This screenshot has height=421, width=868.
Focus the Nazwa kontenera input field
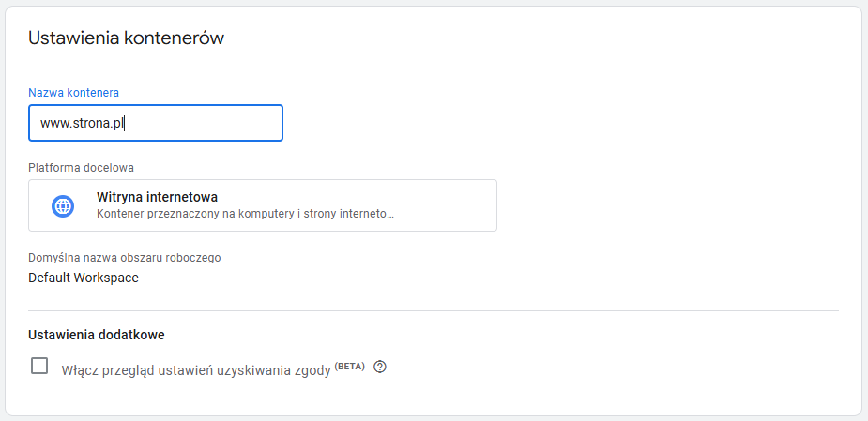coord(155,123)
